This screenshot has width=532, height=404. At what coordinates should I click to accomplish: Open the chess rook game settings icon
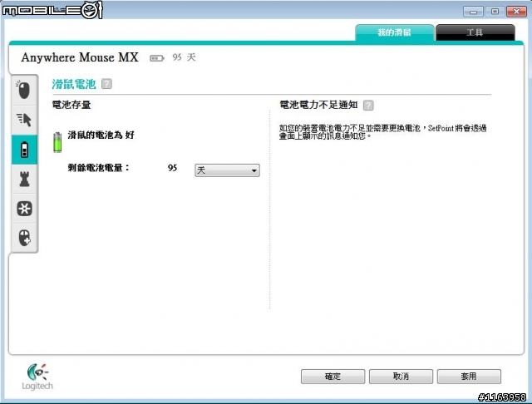[x=24, y=179]
